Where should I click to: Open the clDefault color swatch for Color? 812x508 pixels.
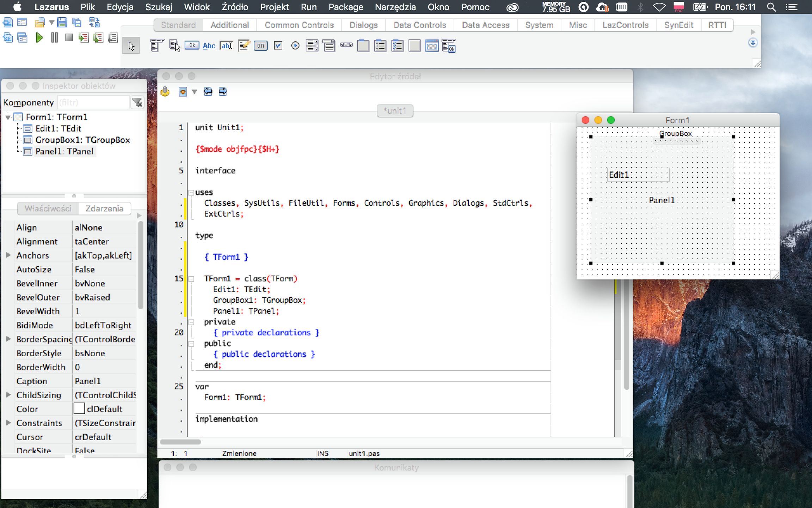(79, 409)
